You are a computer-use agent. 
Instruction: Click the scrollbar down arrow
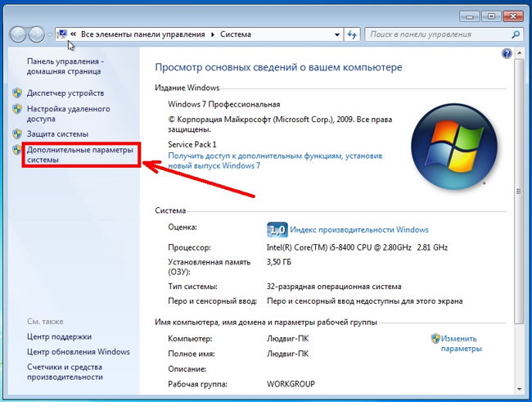(x=519, y=389)
